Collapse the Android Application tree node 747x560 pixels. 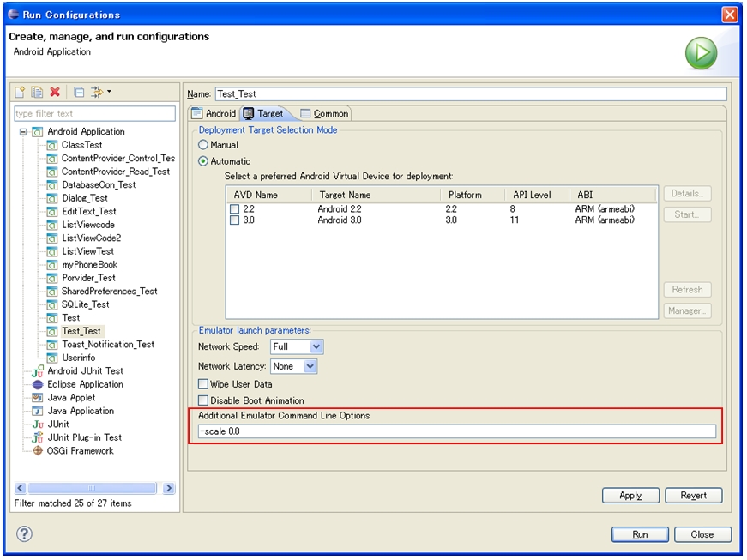click(x=23, y=132)
